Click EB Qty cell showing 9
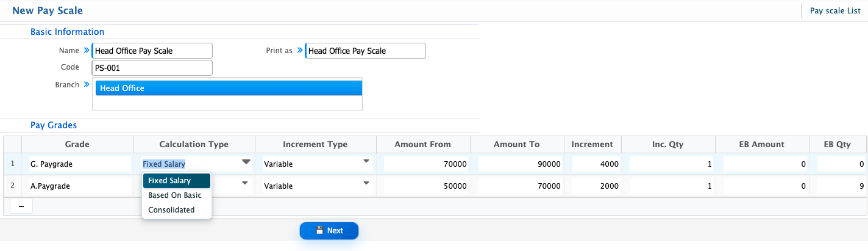The image size is (868, 251). pos(841,186)
